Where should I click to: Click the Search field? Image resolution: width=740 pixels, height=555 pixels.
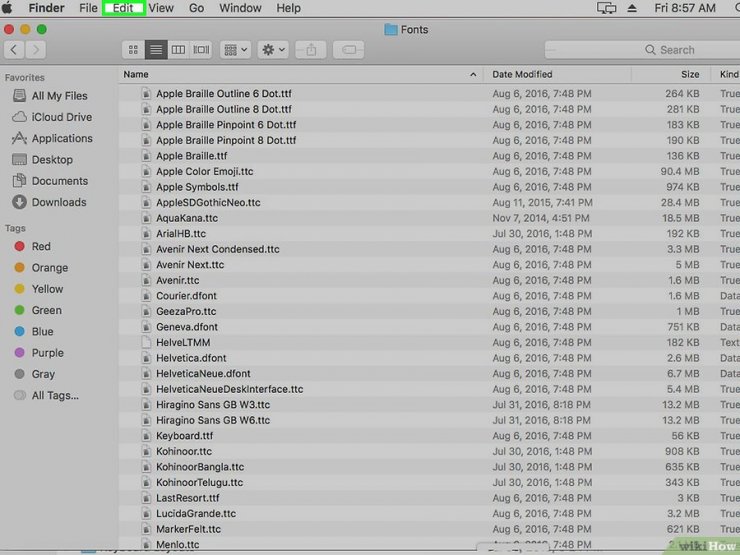pyautogui.click(x=642, y=50)
